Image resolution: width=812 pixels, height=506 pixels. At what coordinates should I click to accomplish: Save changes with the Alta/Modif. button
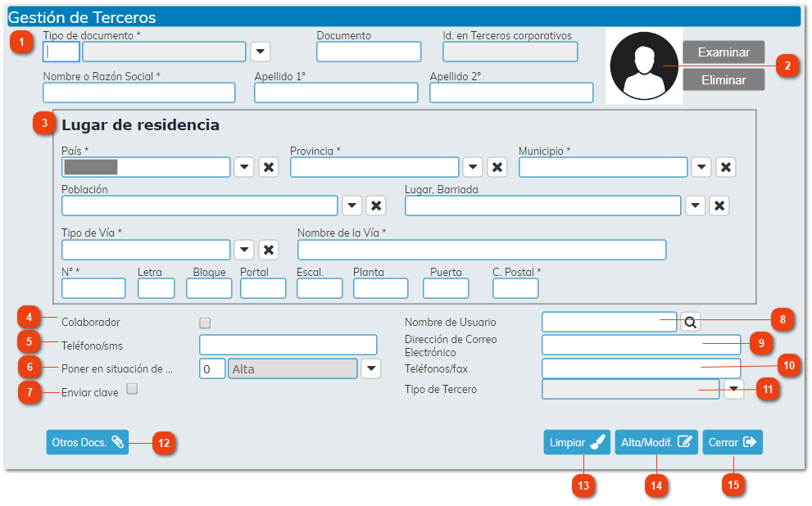pos(655,441)
